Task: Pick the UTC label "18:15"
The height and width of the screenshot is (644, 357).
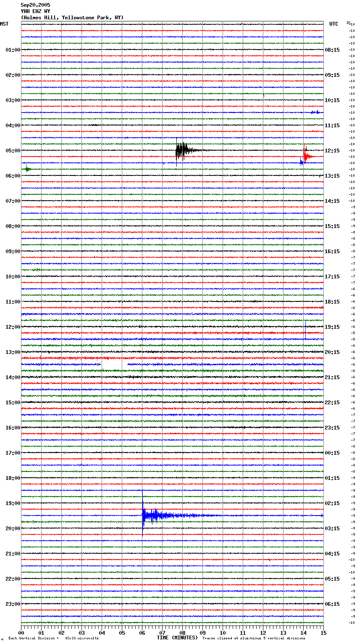Action: click(332, 302)
